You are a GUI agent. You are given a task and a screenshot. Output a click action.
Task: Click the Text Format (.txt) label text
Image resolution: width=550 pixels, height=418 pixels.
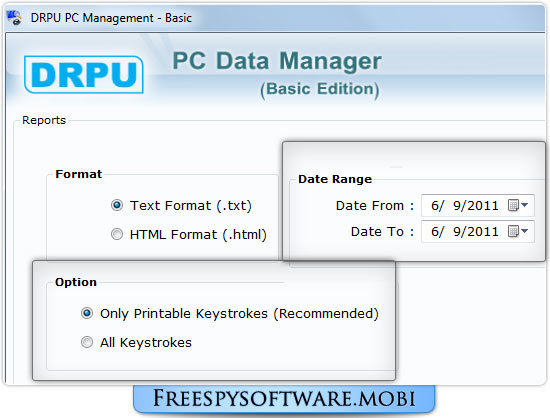(191, 206)
